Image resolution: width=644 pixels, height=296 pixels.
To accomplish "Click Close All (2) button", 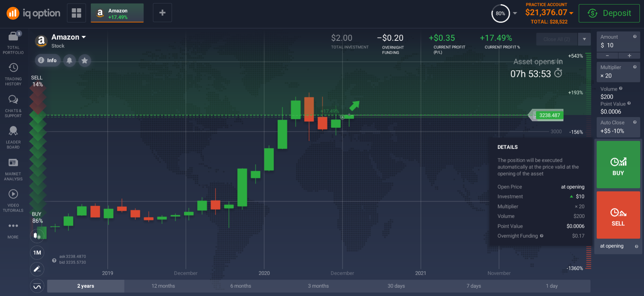I will (x=557, y=39).
